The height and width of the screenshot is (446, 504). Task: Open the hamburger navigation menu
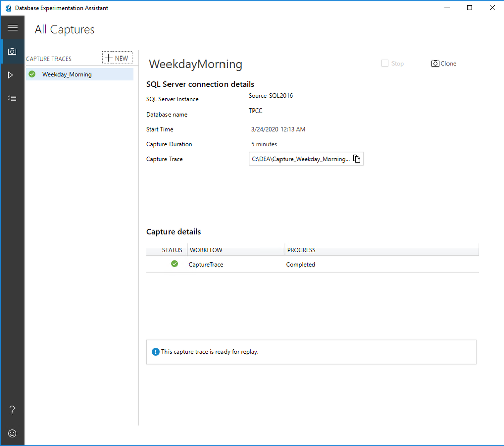pos(12,28)
